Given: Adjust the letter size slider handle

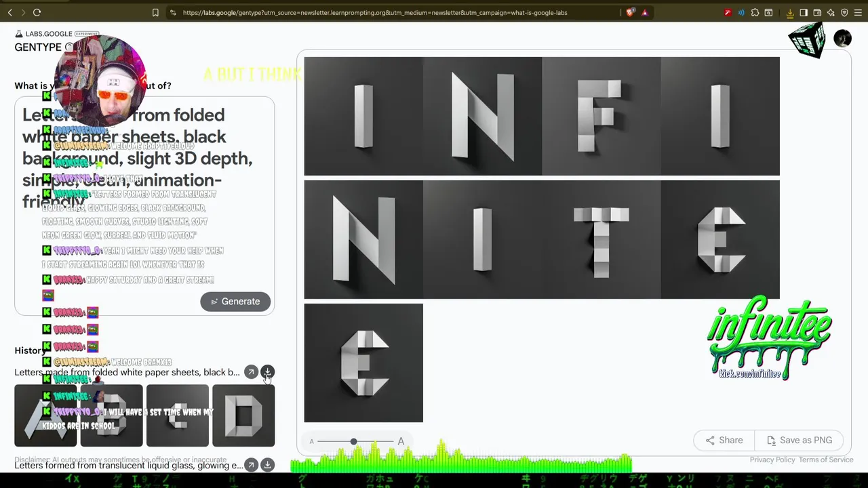Looking at the screenshot, I should [353, 441].
